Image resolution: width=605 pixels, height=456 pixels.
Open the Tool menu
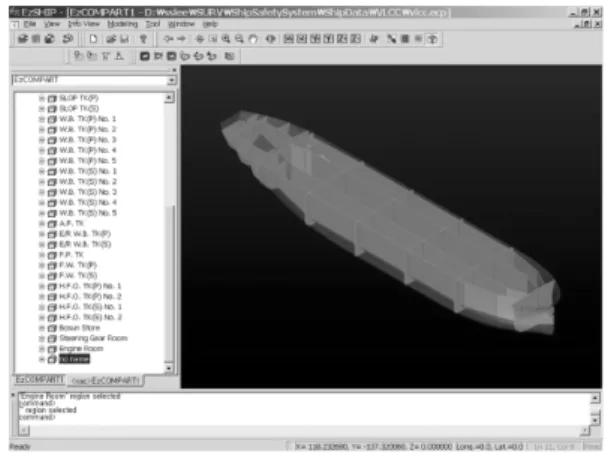153,24
